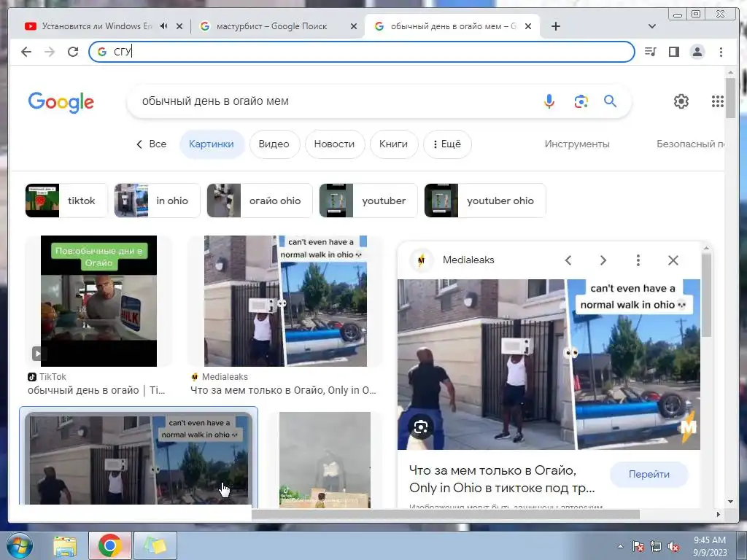Click the browser address bar
The image size is (747, 560).
[361, 52]
